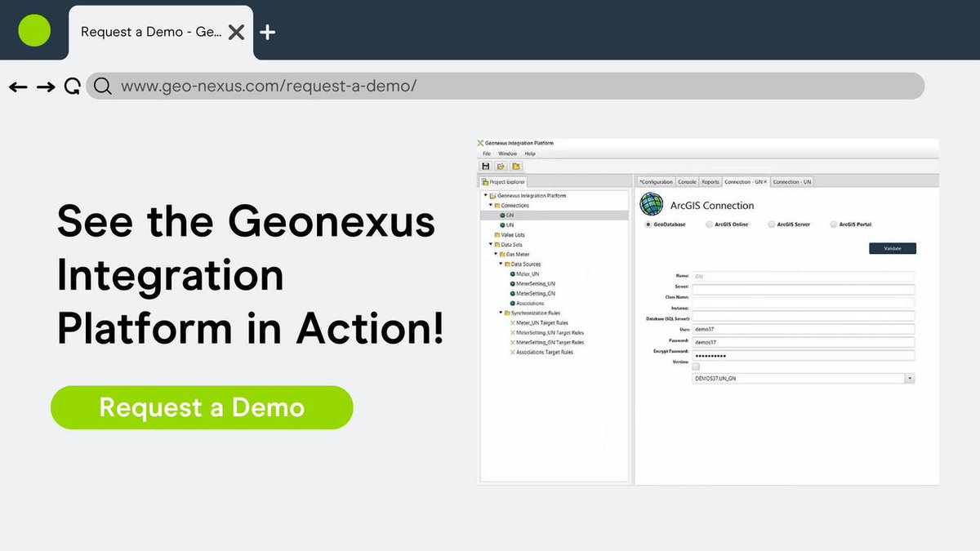Collapse the Data Sources folder

(x=500, y=264)
